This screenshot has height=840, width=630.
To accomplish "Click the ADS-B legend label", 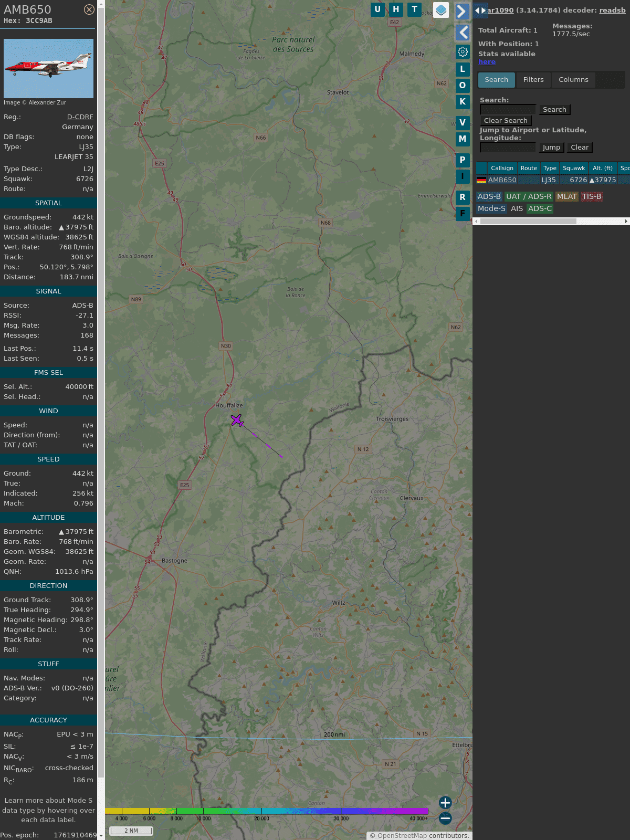I will click(489, 196).
